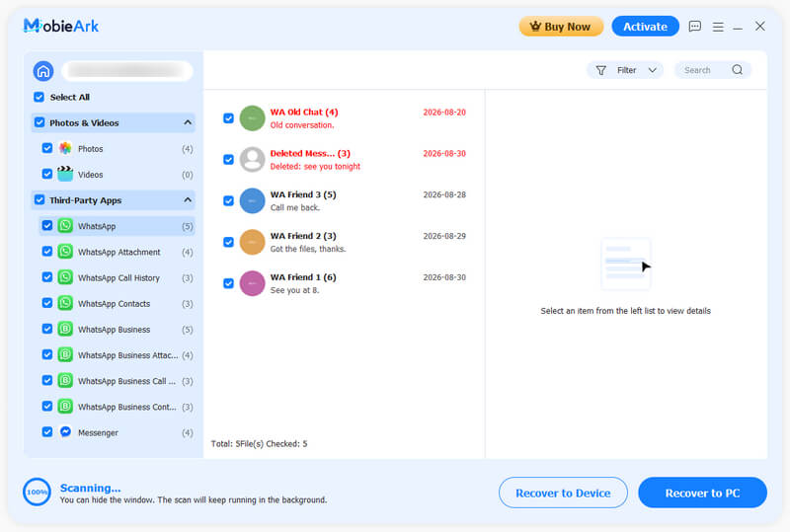Click the WhatsApp Business icon
This screenshot has width=790, height=532.
point(65,329)
